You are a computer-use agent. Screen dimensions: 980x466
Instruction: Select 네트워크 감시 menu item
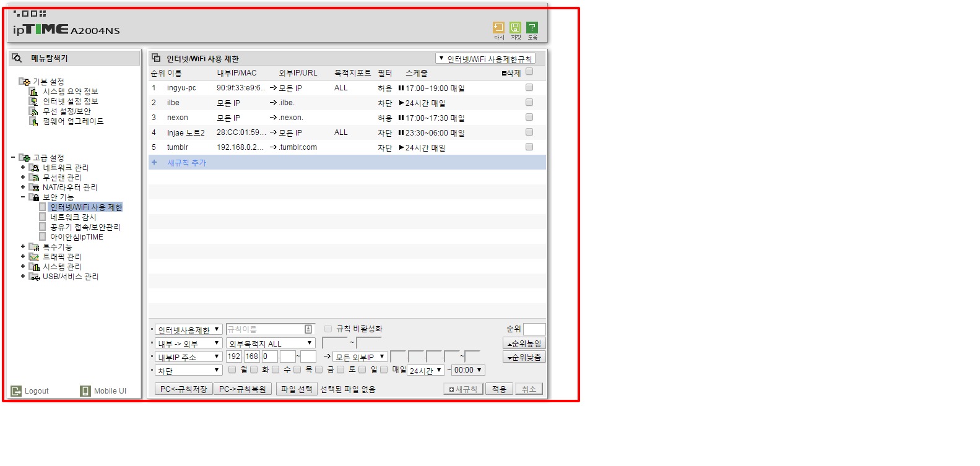[73, 217]
